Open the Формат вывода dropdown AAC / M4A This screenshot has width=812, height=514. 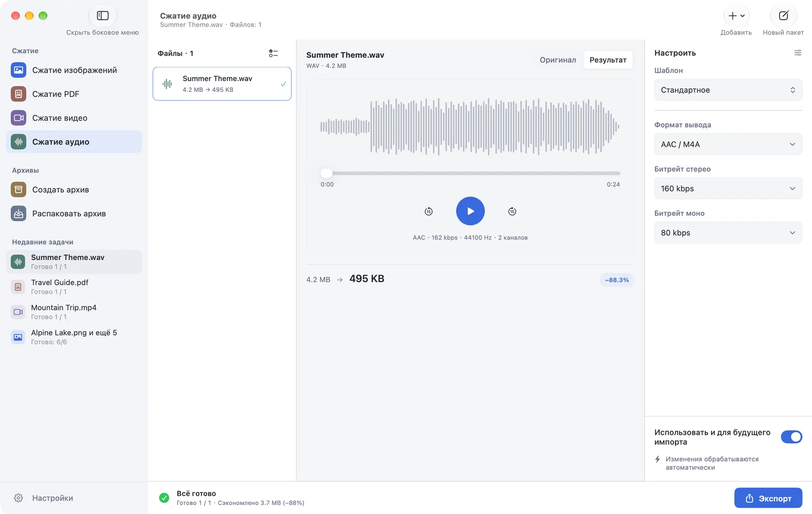coord(728,144)
